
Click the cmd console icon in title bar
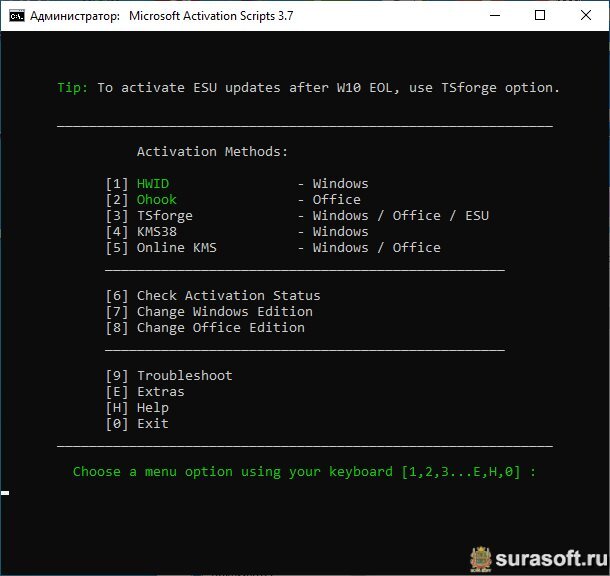click(17, 16)
